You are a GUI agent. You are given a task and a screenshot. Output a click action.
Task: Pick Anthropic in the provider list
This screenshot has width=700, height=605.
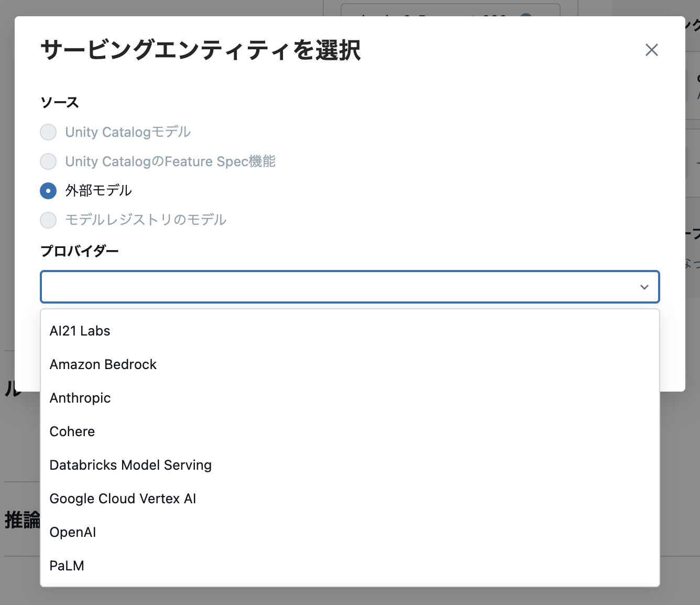click(x=349, y=398)
